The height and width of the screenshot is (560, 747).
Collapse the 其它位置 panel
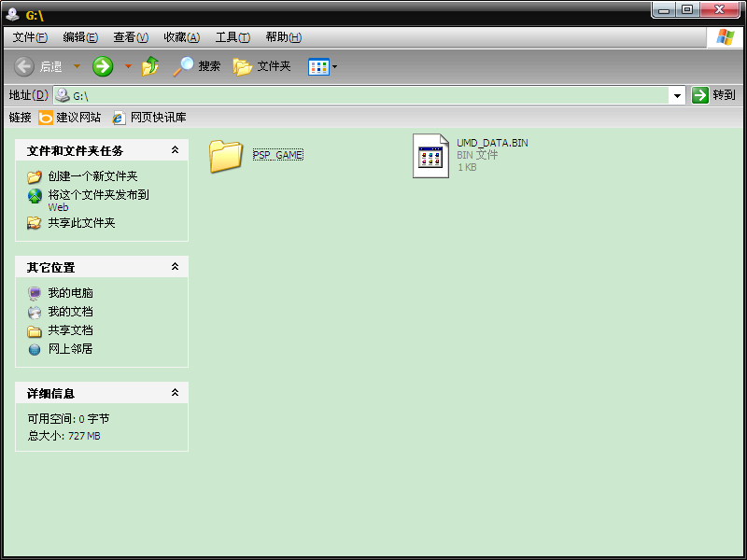(x=175, y=267)
